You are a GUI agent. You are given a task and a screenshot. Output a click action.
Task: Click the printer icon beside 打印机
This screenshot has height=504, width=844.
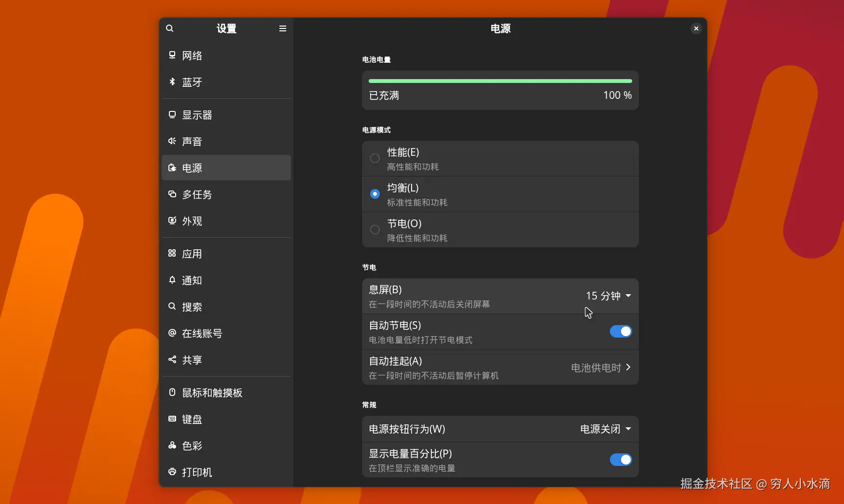[x=172, y=472]
